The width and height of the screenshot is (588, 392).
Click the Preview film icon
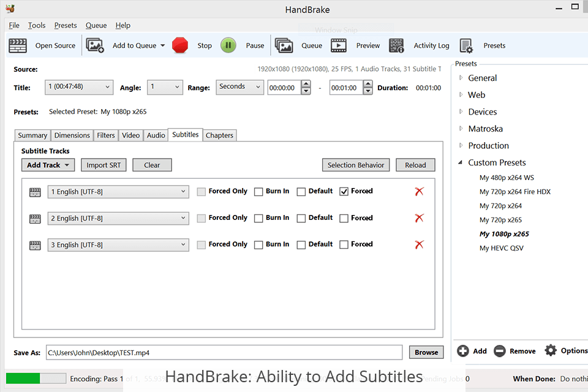(x=339, y=45)
